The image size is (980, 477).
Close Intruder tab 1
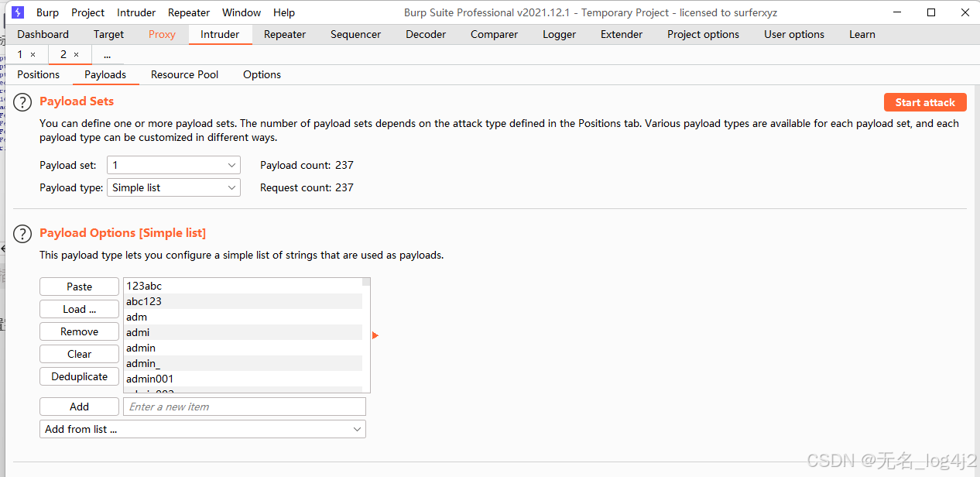(33, 55)
